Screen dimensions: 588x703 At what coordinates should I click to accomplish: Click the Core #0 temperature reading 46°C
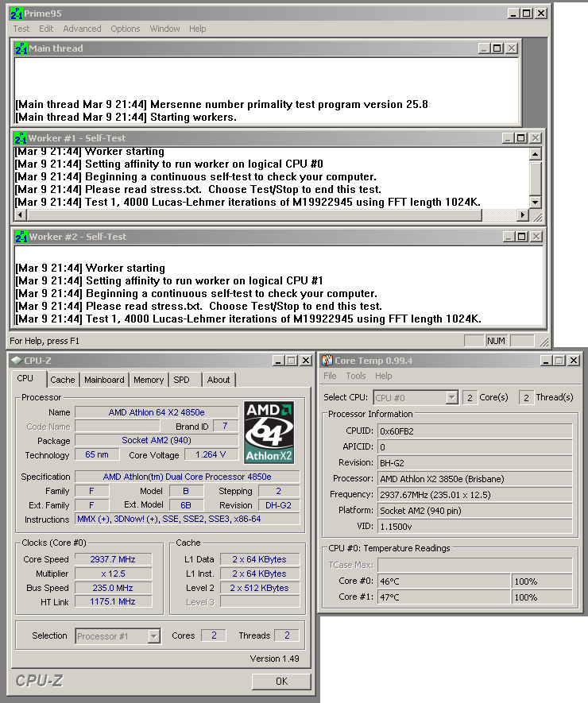click(x=444, y=581)
